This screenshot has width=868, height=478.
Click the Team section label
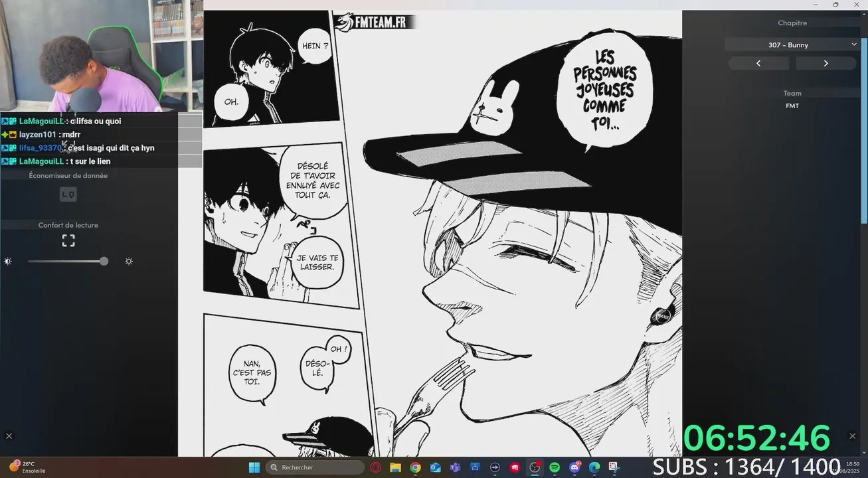tap(792, 94)
